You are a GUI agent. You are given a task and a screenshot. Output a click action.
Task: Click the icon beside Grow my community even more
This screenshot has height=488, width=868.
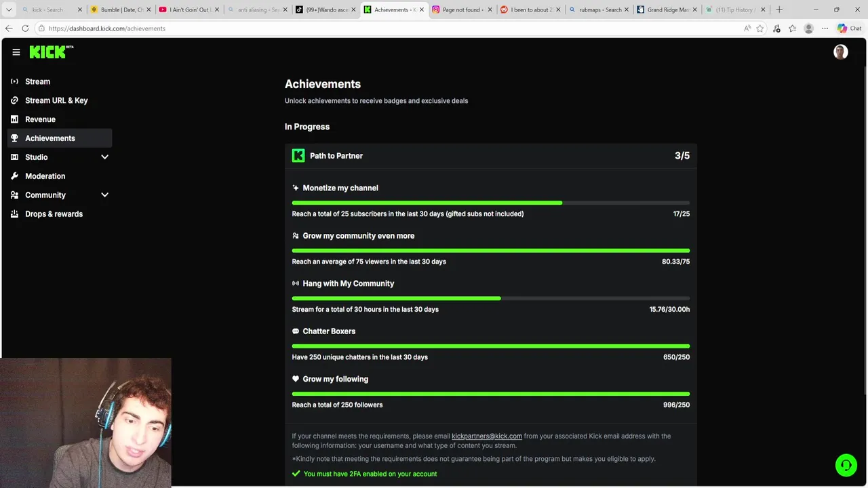coord(296,236)
